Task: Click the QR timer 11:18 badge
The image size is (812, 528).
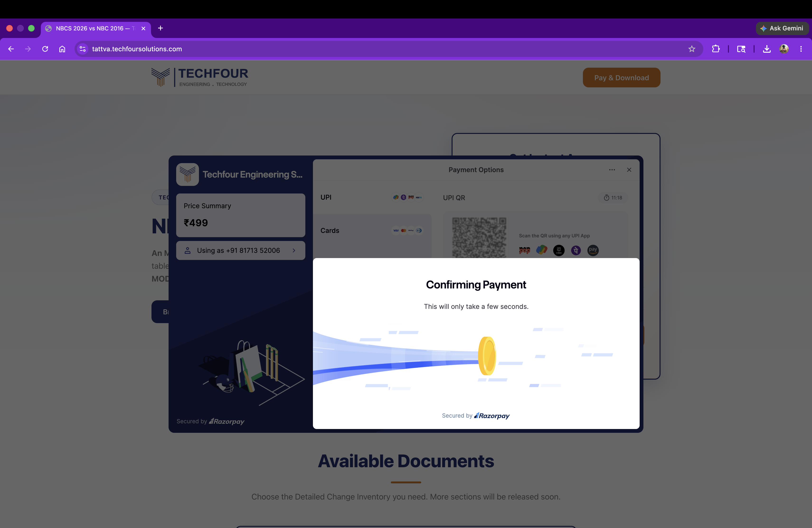Action: point(613,198)
